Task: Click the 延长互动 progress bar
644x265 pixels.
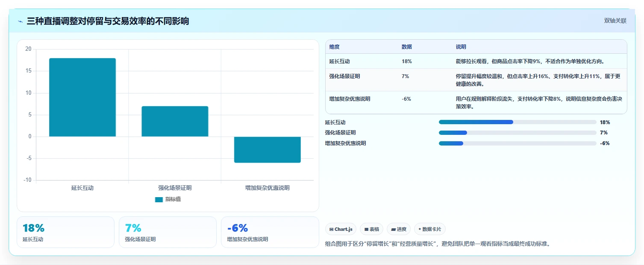Action: click(x=518, y=122)
